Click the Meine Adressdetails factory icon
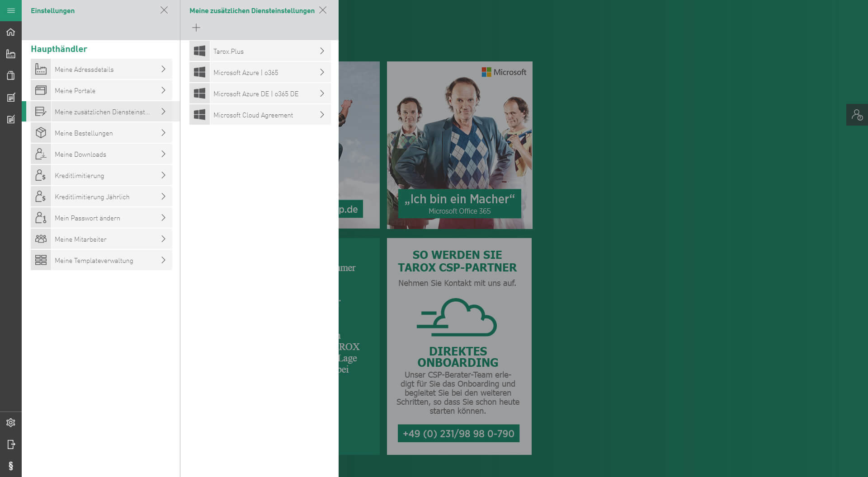The height and width of the screenshot is (477, 868). click(41, 69)
